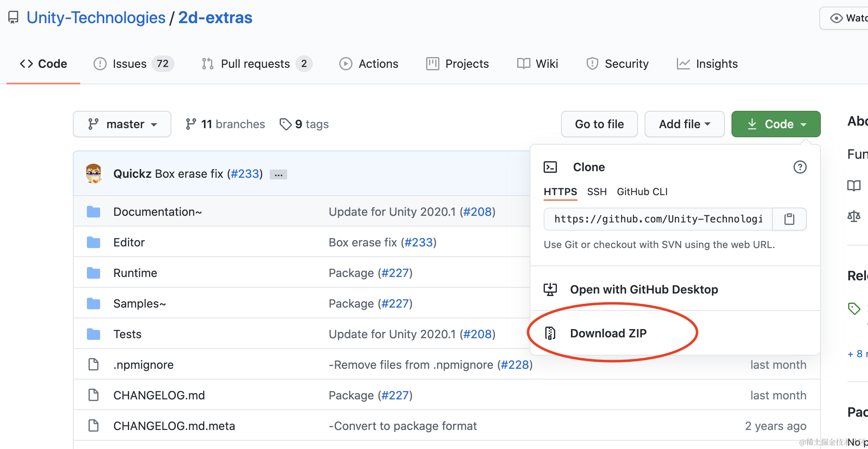This screenshot has height=449, width=868.
Task: Click the Go to file button
Action: [599, 124]
